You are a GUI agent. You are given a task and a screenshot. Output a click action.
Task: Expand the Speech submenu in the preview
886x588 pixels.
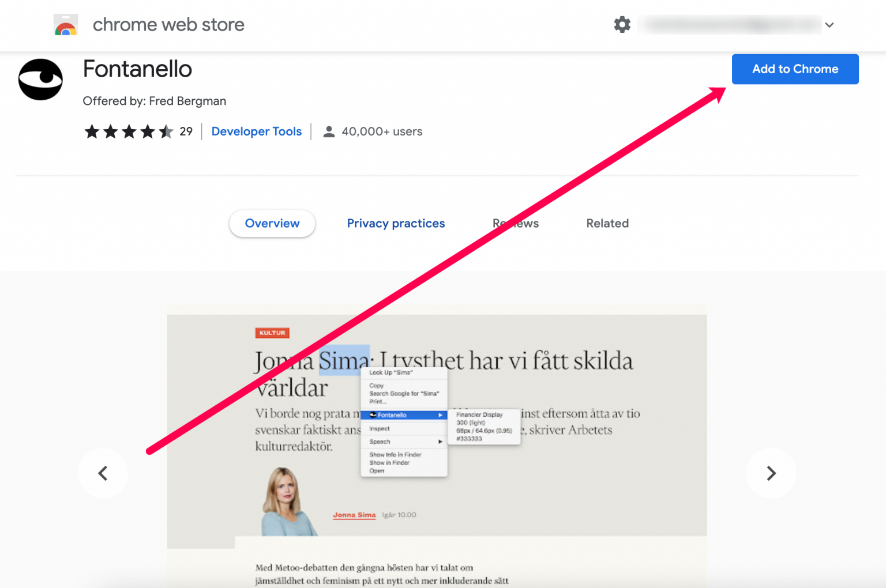coord(440,442)
